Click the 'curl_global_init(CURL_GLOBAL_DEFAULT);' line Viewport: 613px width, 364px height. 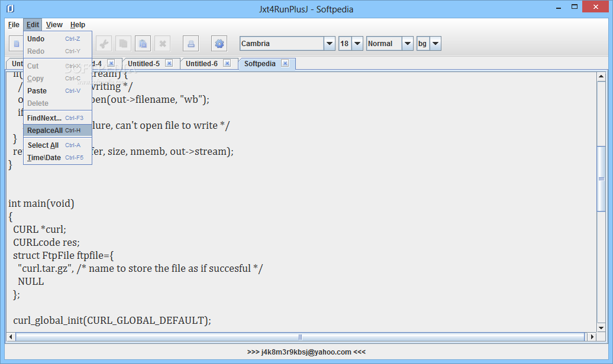[x=112, y=321]
